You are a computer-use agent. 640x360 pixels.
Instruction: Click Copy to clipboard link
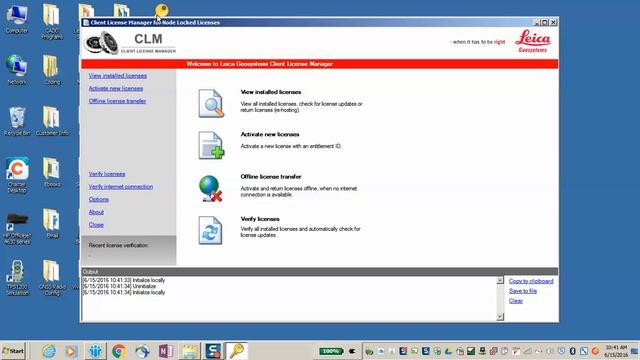point(531,281)
